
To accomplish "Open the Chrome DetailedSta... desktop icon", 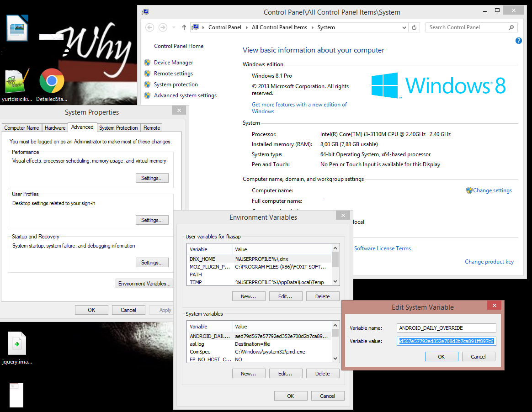I will coord(52,85).
